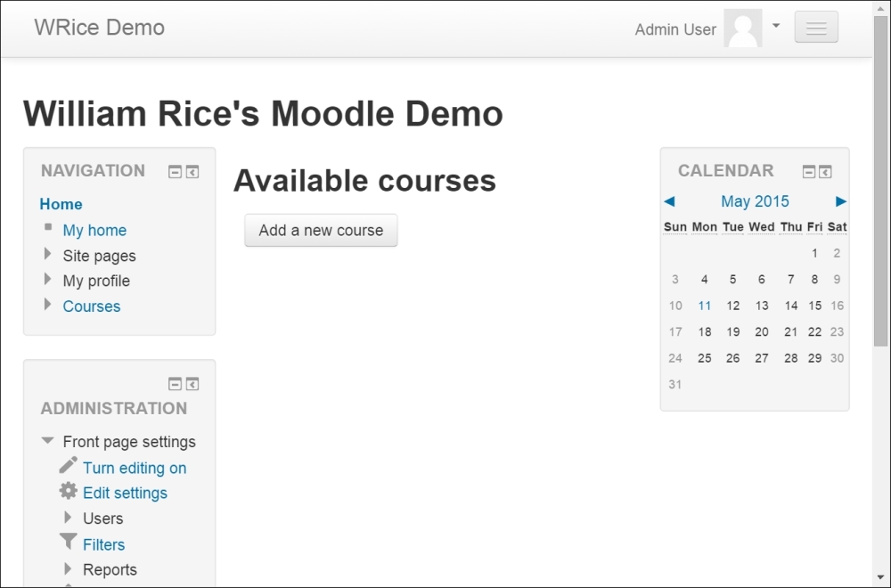Open the My home link
Viewport: 891px width, 588px height.
pos(94,230)
